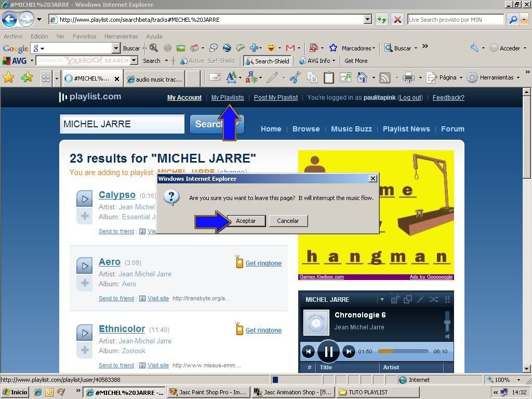
Task: Switch to Jasc Paint Shop Pro taskbar button
Action: (209, 392)
